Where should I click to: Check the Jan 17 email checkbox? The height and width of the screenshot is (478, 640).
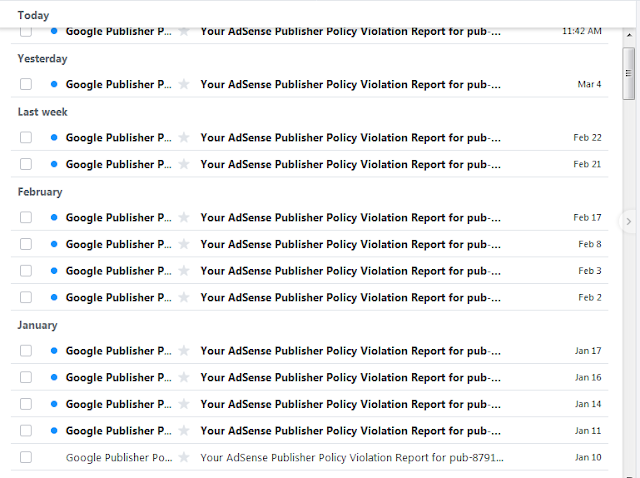coord(26,351)
